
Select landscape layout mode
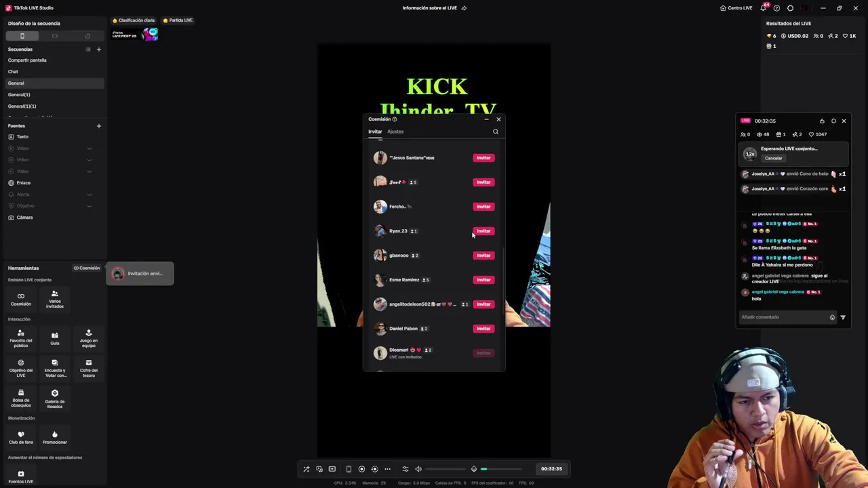[x=55, y=36]
